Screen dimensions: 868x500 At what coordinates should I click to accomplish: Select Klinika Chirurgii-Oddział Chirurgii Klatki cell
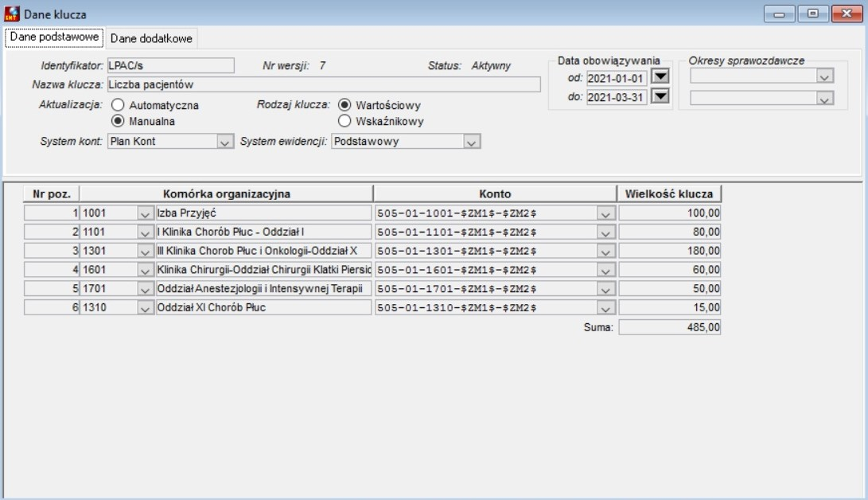click(263, 269)
